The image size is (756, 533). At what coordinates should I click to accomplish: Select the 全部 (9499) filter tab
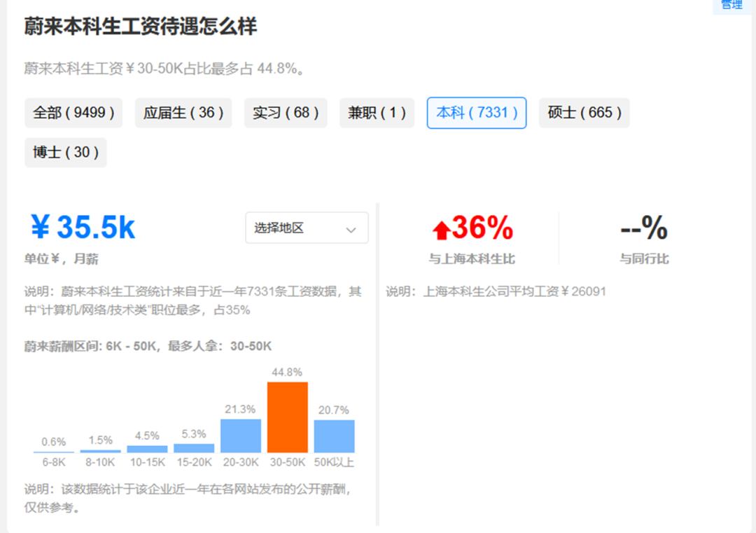click(73, 113)
